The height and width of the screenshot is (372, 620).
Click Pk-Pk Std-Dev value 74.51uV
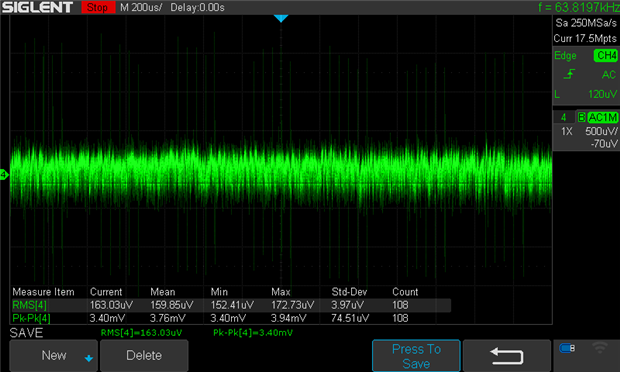click(350, 318)
